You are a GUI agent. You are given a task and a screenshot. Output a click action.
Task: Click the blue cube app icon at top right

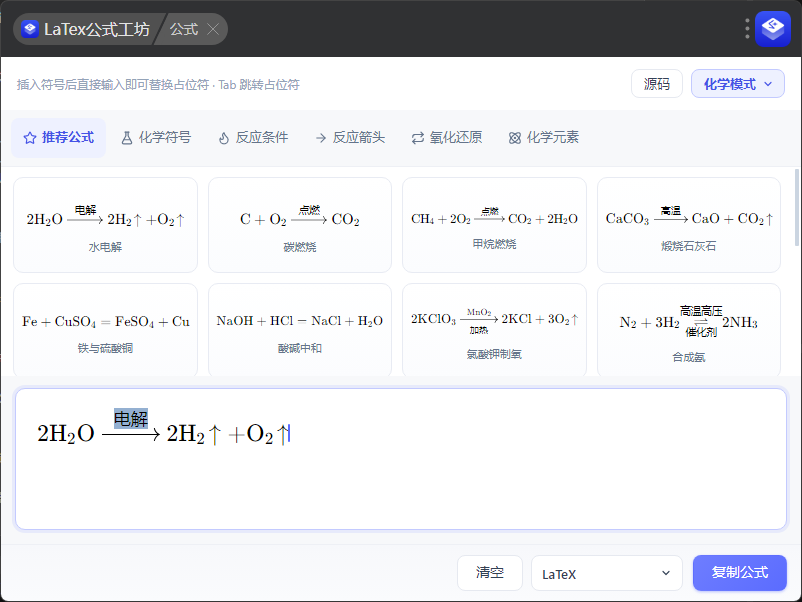(x=773, y=29)
